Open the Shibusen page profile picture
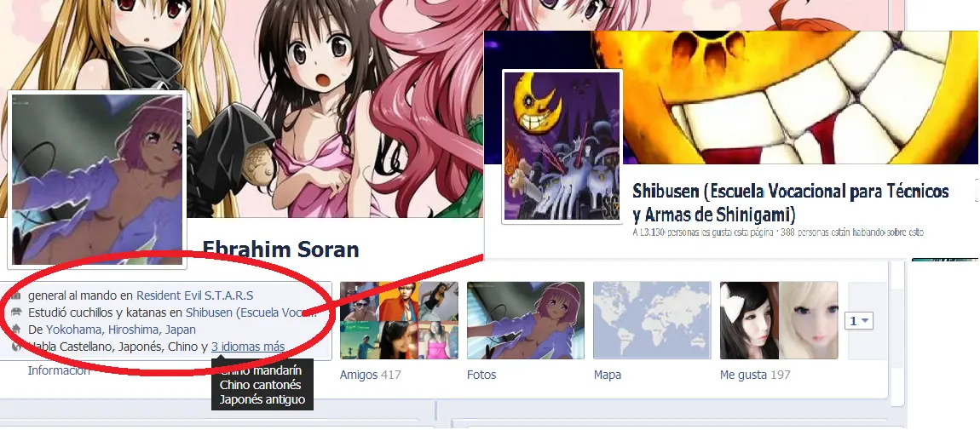980x430 pixels. click(562, 146)
